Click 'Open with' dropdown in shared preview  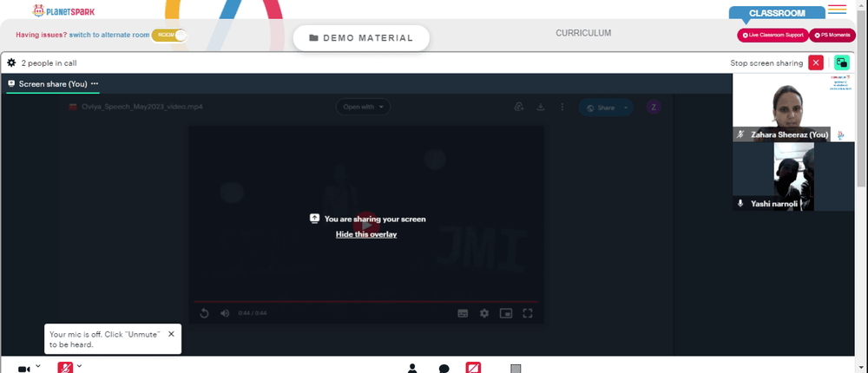[363, 107]
